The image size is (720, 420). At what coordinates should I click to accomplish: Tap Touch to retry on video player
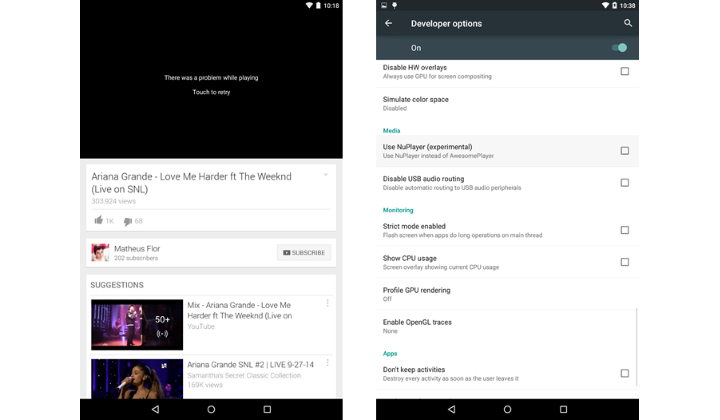[x=211, y=92]
